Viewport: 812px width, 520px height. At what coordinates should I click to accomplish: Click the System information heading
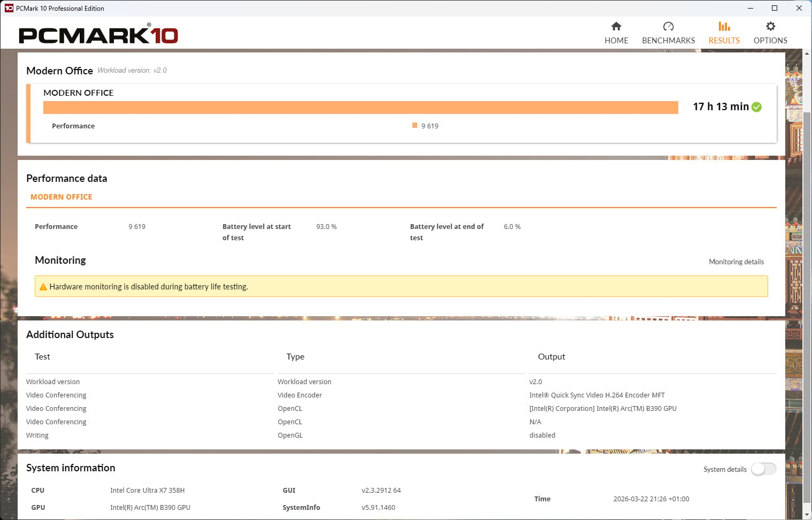[71, 468]
